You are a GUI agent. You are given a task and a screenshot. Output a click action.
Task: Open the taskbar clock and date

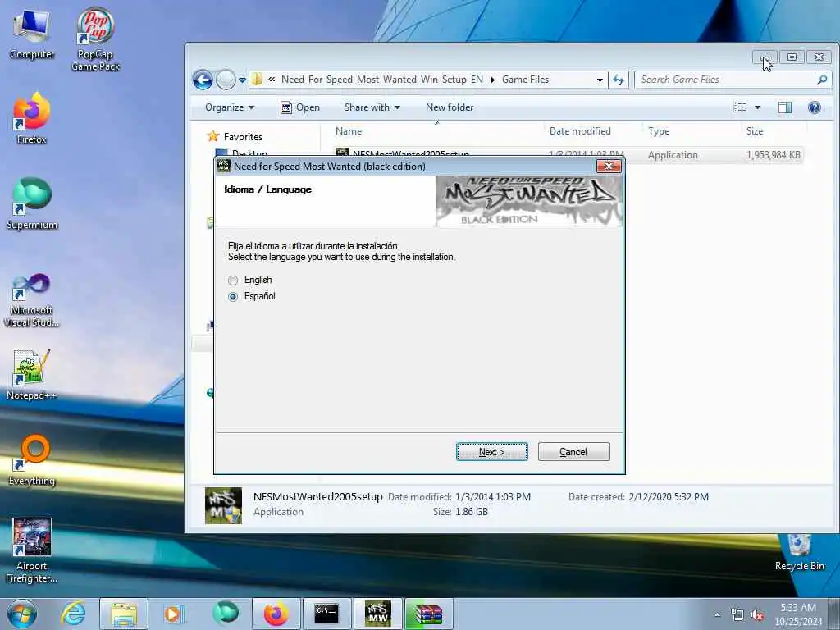798,614
